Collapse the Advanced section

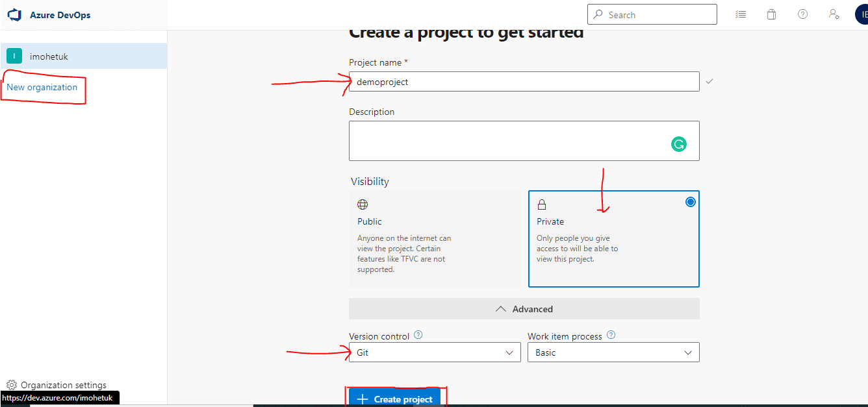pyautogui.click(x=524, y=309)
